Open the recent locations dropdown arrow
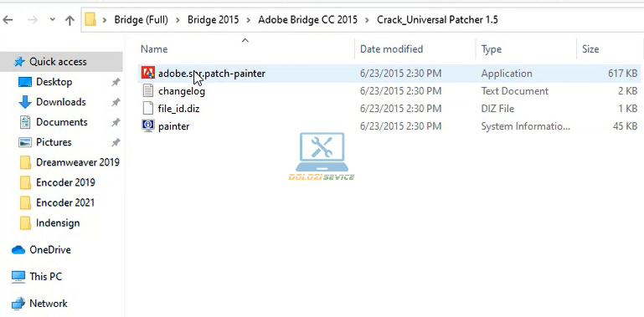Screen dimensions: 644x317 coord(52,19)
